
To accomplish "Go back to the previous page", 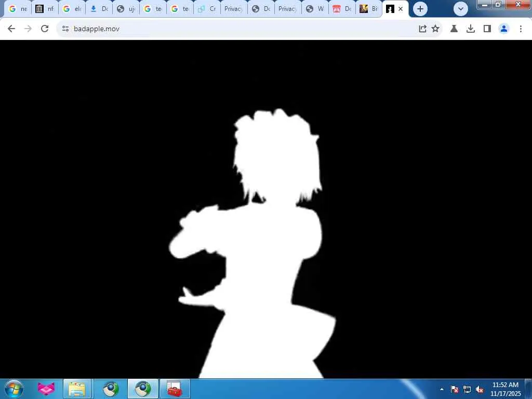I will coord(11,29).
